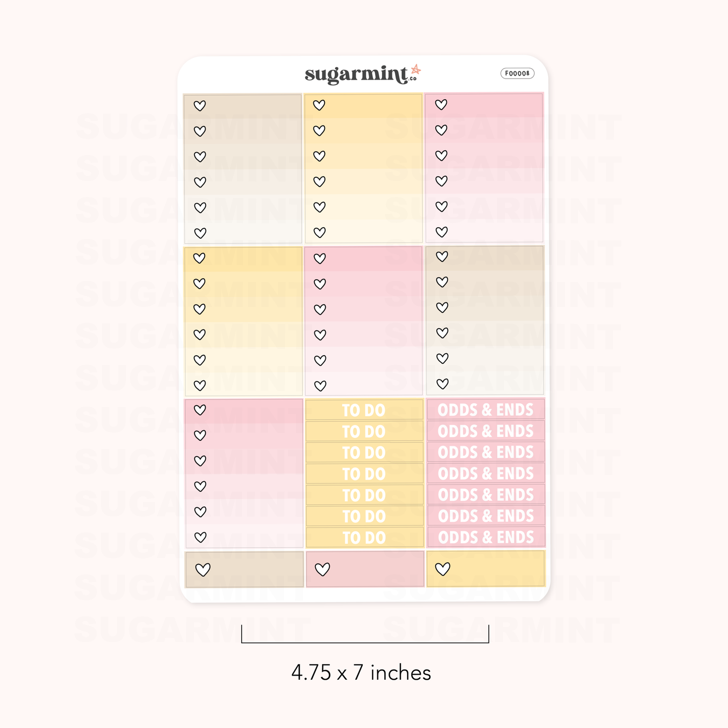
Task: Click the F00008 sheet code badge
Action: click(x=517, y=74)
